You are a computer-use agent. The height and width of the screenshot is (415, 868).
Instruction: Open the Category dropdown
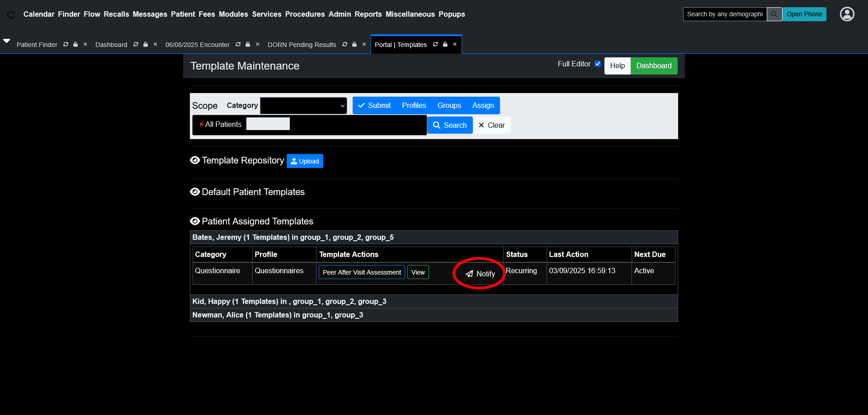[303, 106]
